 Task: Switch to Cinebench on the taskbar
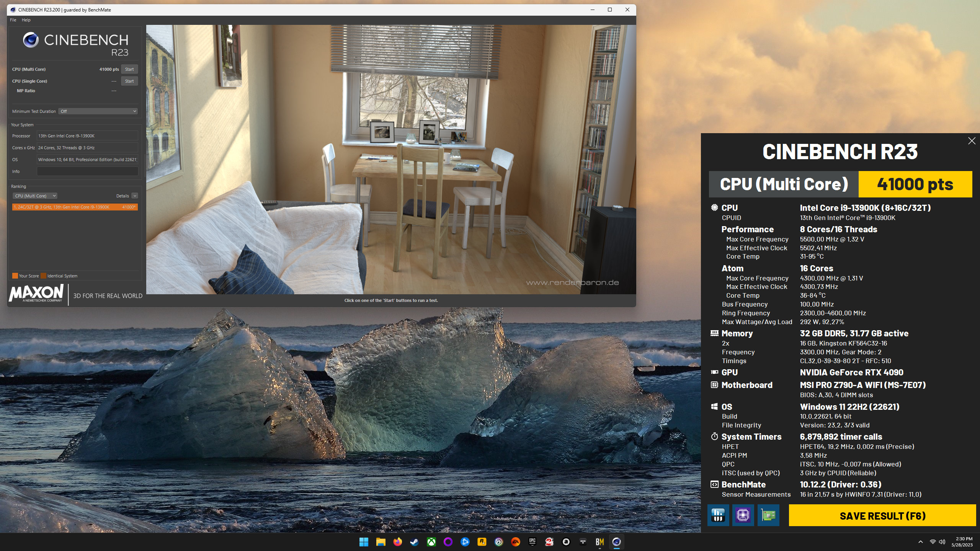click(616, 542)
